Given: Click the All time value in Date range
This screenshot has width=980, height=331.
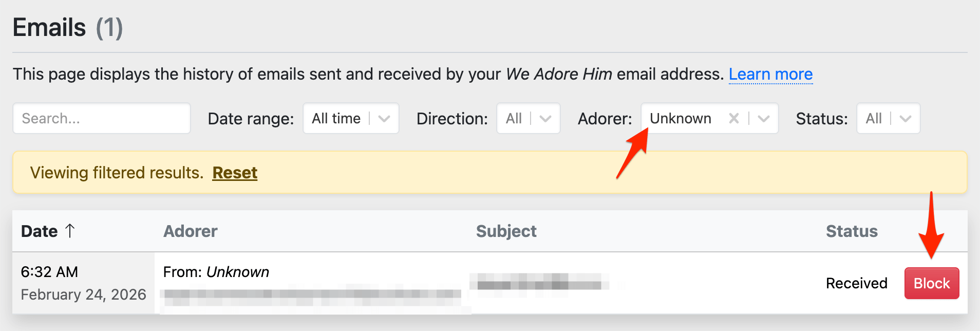Looking at the screenshot, I should (x=336, y=119).
